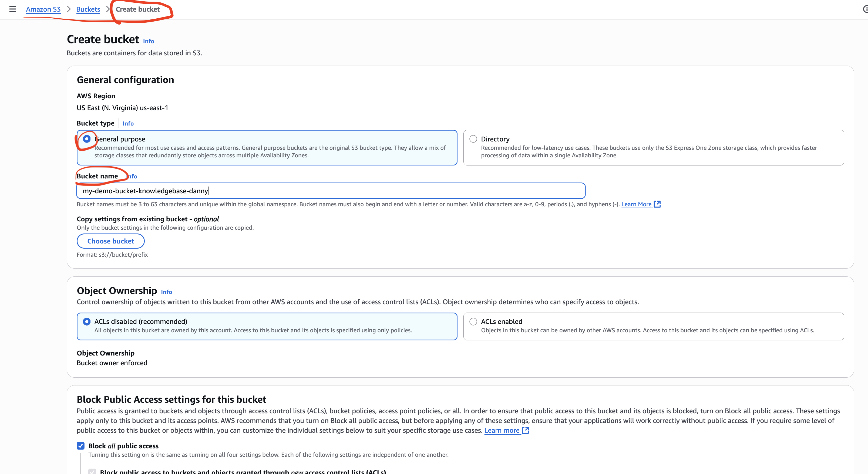This screenshot has width=868, height=474.
Task: Click external link icon after Learn more
Action: tap(525, 430)
